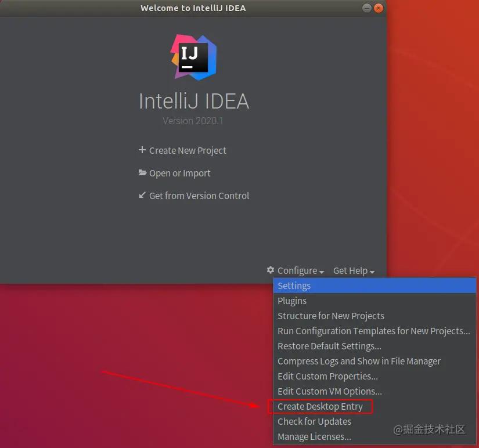This screenshot has width=479, height=448.
Task: Collapse the Configure dropdown
Action: tap(301, 270)
